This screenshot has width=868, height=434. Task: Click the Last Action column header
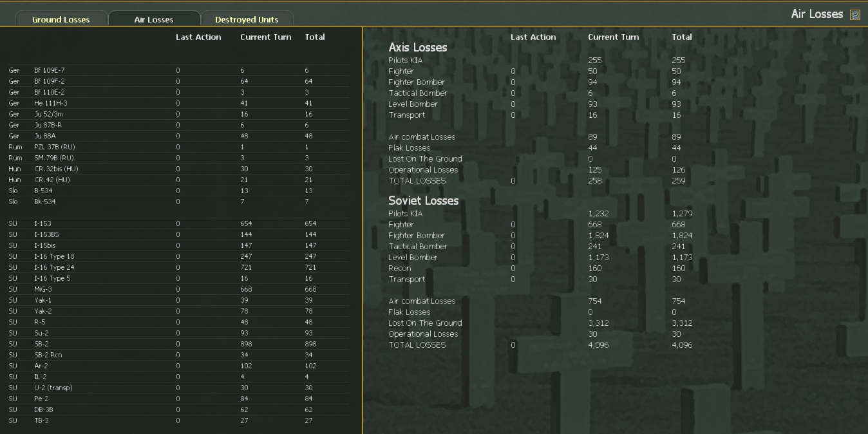[x=198, y=37]
